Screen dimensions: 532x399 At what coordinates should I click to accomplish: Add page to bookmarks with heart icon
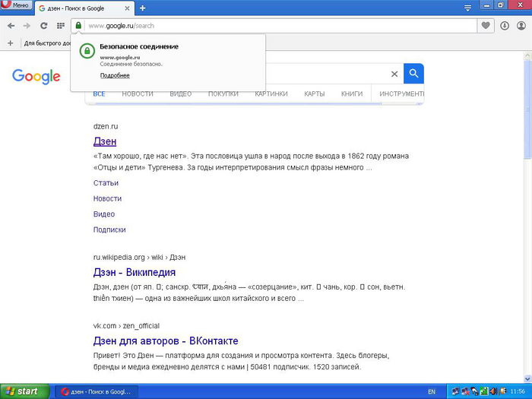pyautogui.click(x=486, y=25)
